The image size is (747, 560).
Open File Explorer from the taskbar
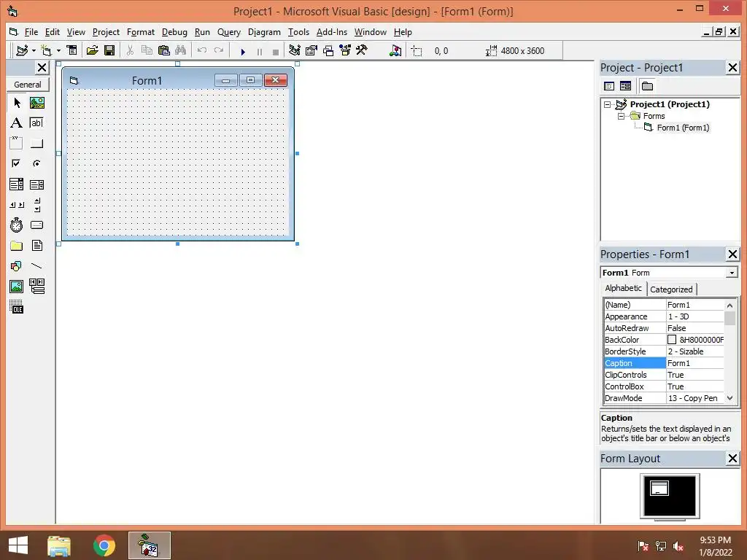click(x=59, y=545)
